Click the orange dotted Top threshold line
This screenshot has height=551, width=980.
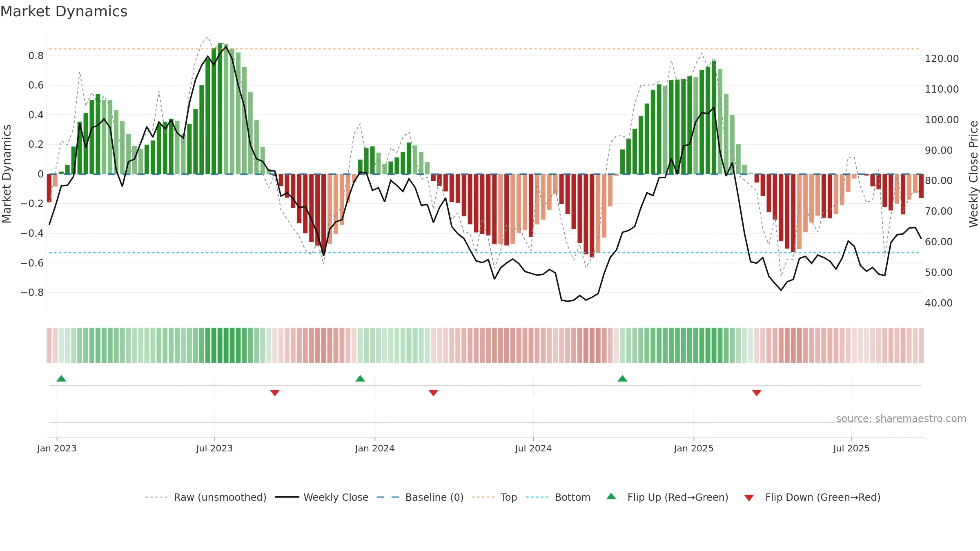tap(484, 49)
